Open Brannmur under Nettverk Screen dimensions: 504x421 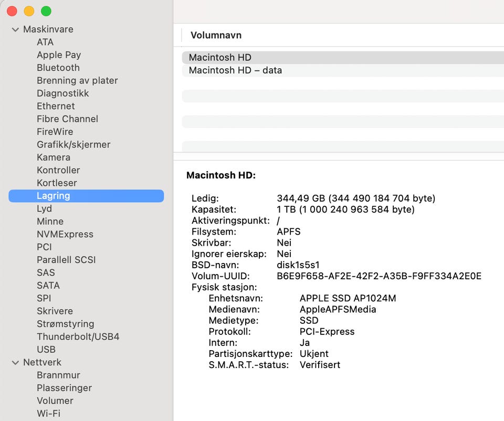click(x=58, y=375)
